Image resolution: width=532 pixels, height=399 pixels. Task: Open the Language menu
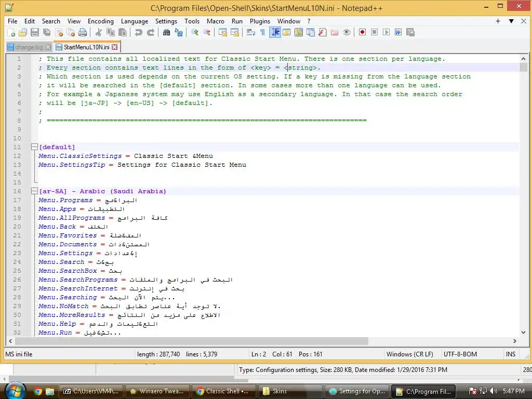tap(135, 21)
